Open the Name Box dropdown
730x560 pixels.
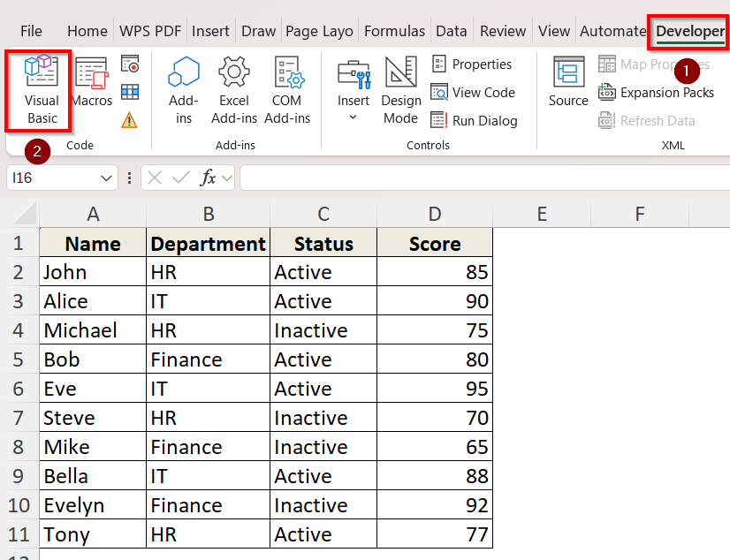coord(104,178)
